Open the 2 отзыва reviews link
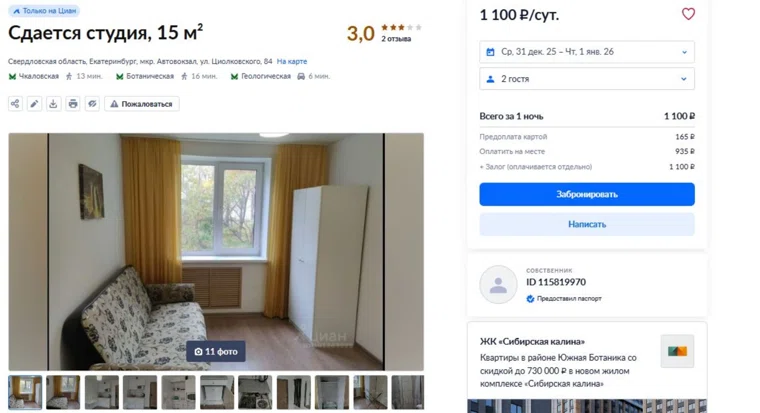This screenshot has width=760, height=413. (x=396, y=39)
